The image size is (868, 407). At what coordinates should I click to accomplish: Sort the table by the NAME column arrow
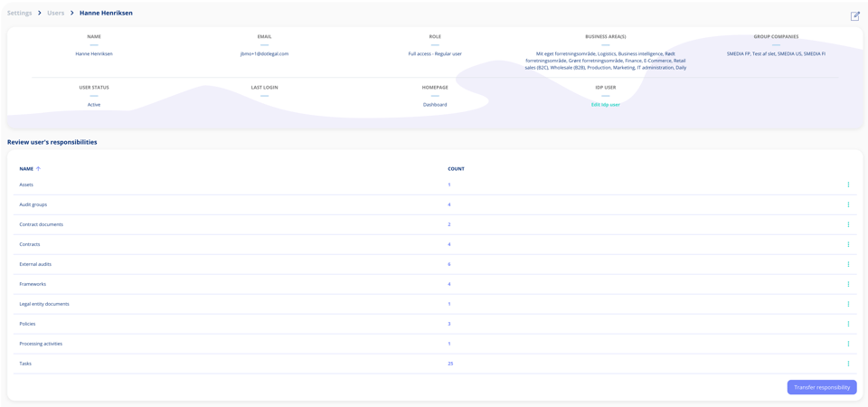pos(38,169)
